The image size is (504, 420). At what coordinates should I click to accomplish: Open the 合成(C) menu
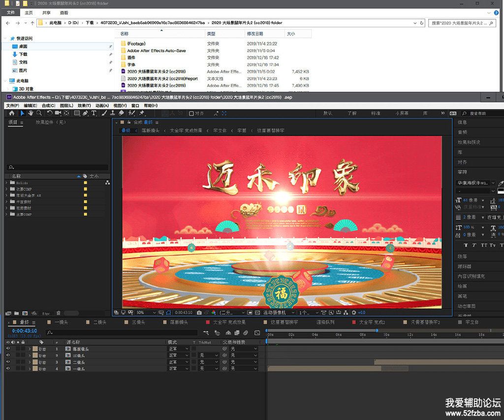click(48, 105)
